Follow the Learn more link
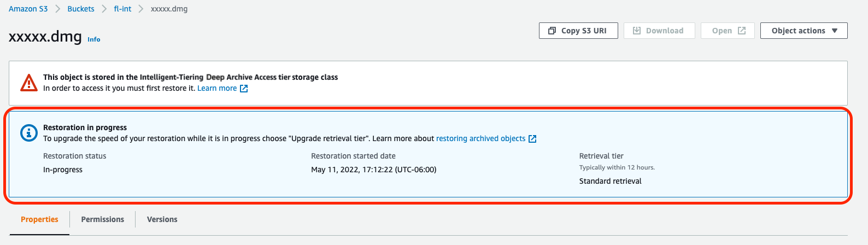The height and width of the screenshot is (245, 868). [217, 88]
